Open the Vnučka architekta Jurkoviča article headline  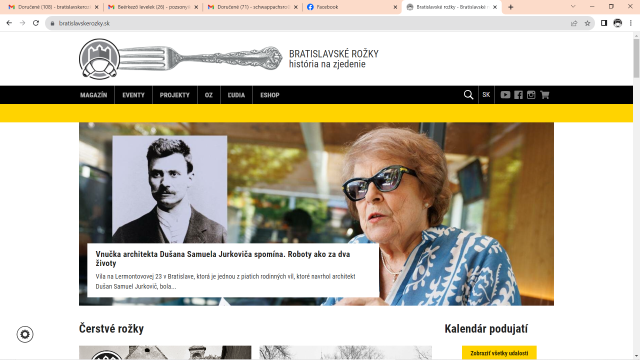[x=223, y=259]
